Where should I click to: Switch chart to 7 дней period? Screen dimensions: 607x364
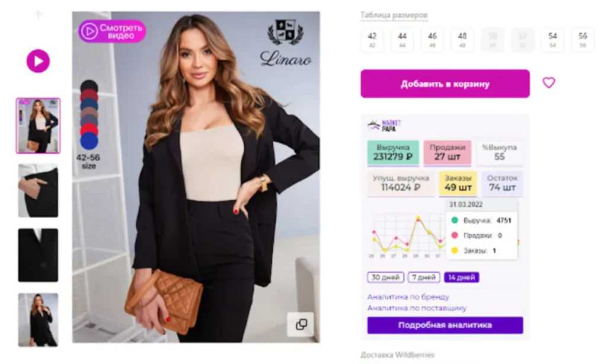pos(424,277)
